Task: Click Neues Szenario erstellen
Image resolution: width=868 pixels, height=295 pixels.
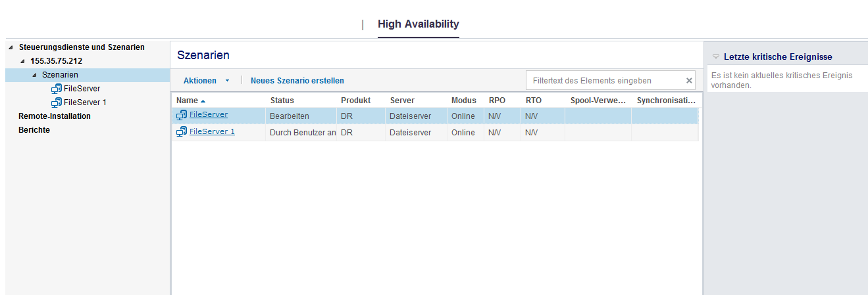Action: [297, 81]
